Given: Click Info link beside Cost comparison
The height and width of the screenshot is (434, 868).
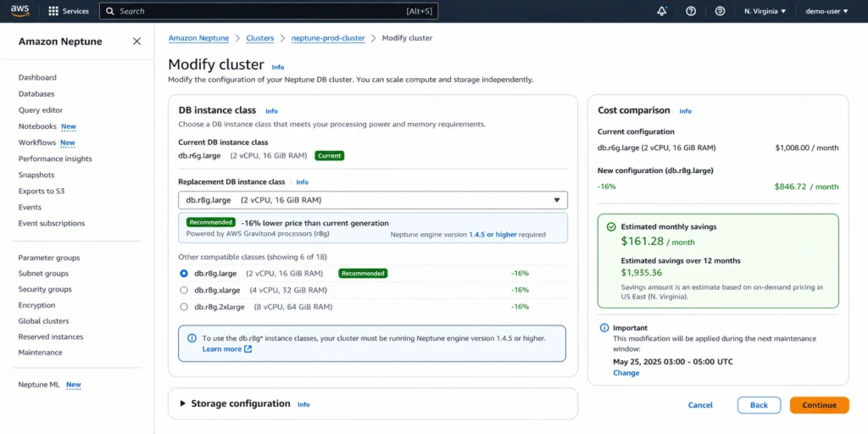Looking at the screenshot, I should coord(685,111).
